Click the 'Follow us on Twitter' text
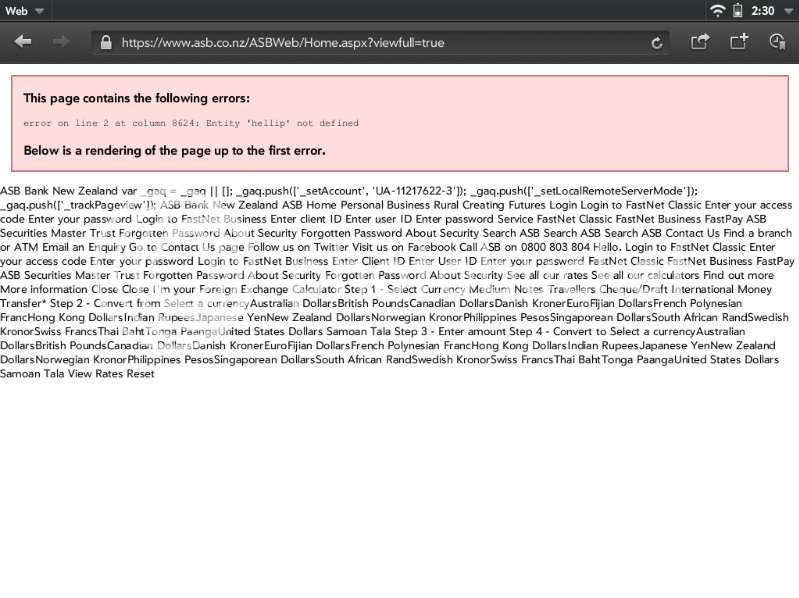 (x=298, y=247)
